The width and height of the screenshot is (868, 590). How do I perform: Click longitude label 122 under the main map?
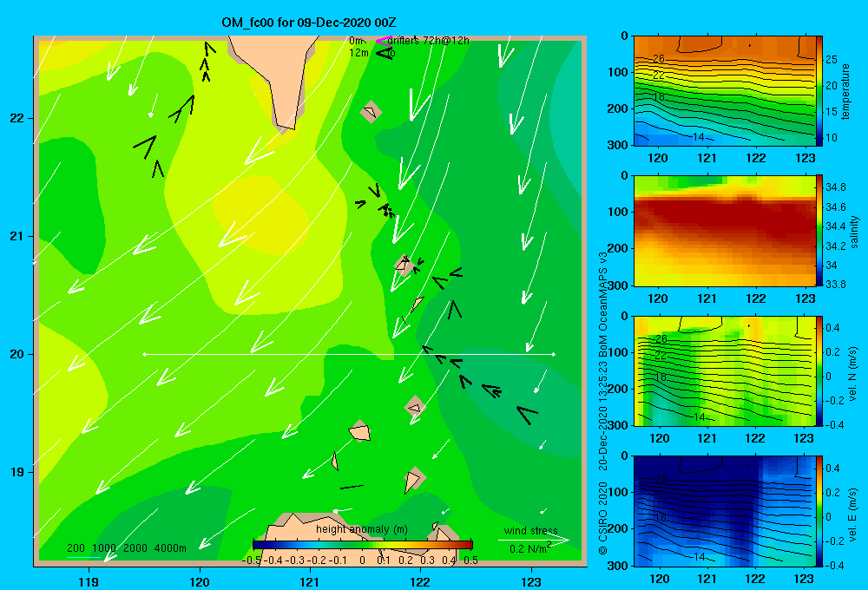click(x=420, y=581)
